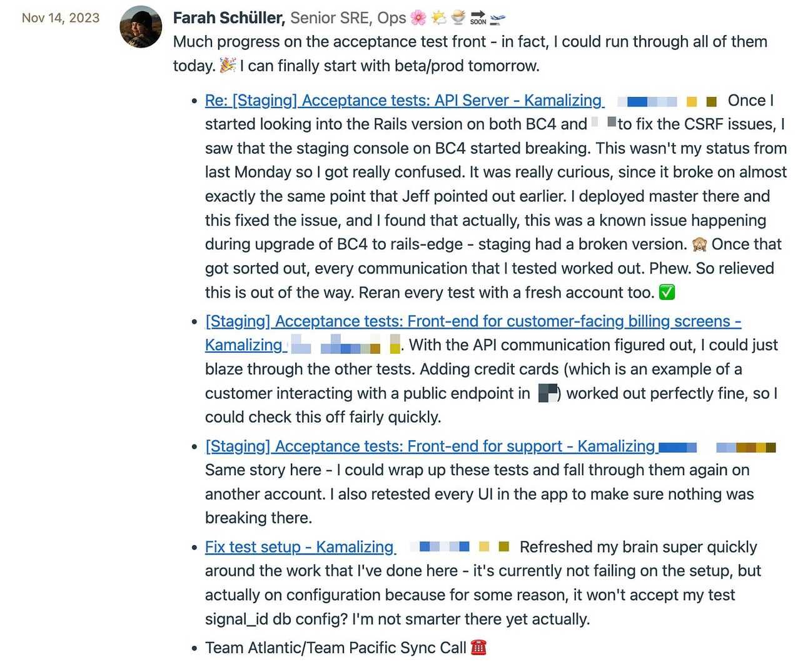Click the green check mark emoji
Viewport: 808px width, 672px height.
[x=667, y=293]
